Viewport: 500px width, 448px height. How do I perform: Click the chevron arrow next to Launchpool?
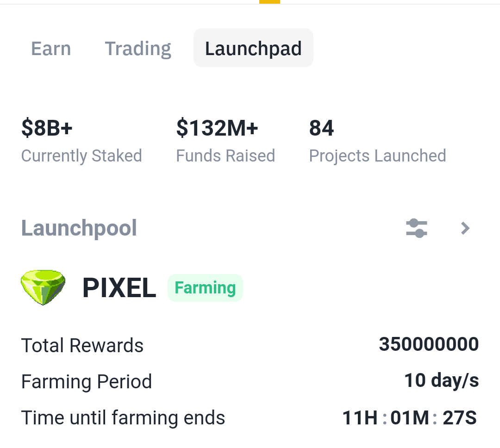[465, 228]
